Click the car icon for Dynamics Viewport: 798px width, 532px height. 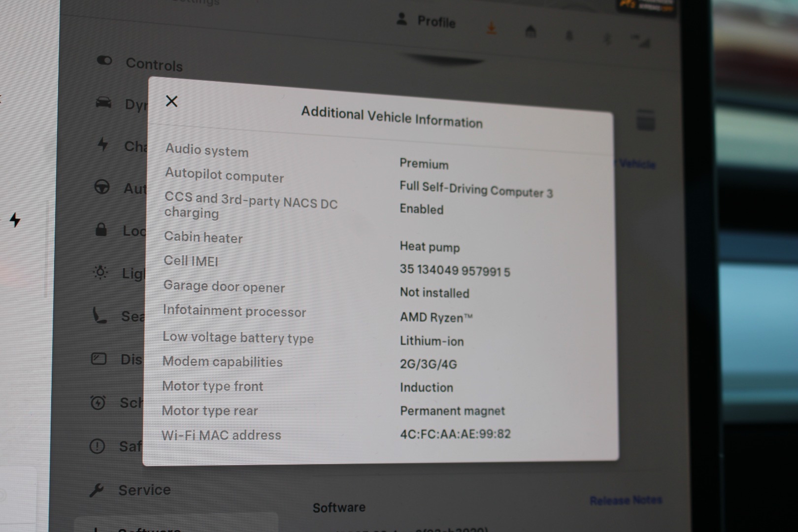pos(103,102)
